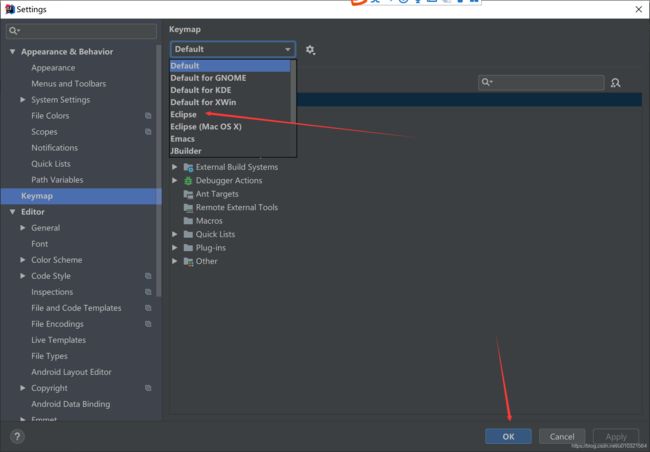Expand System Settings in sidebar
The height and width of the screenshot is (452, 650).
pos(23,100)
